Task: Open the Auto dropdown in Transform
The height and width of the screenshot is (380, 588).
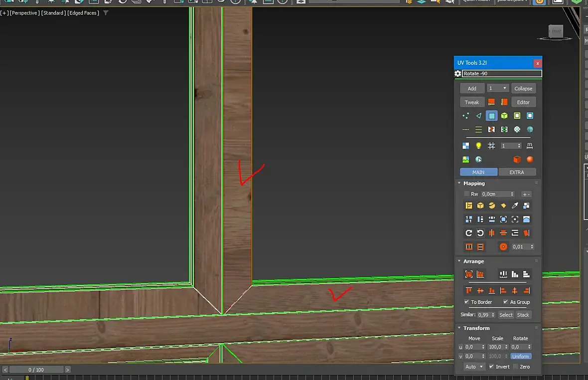Action: click(x=473, y=367)
